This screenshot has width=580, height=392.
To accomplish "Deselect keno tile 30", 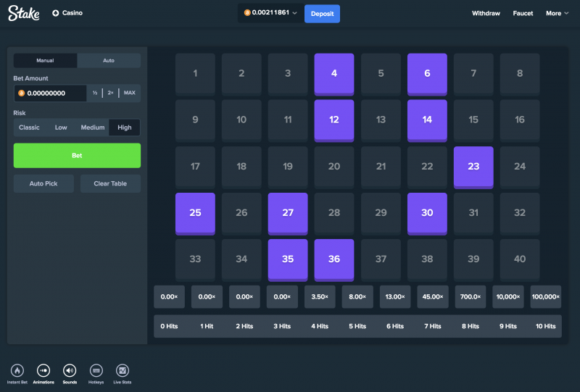I will 427,213.
